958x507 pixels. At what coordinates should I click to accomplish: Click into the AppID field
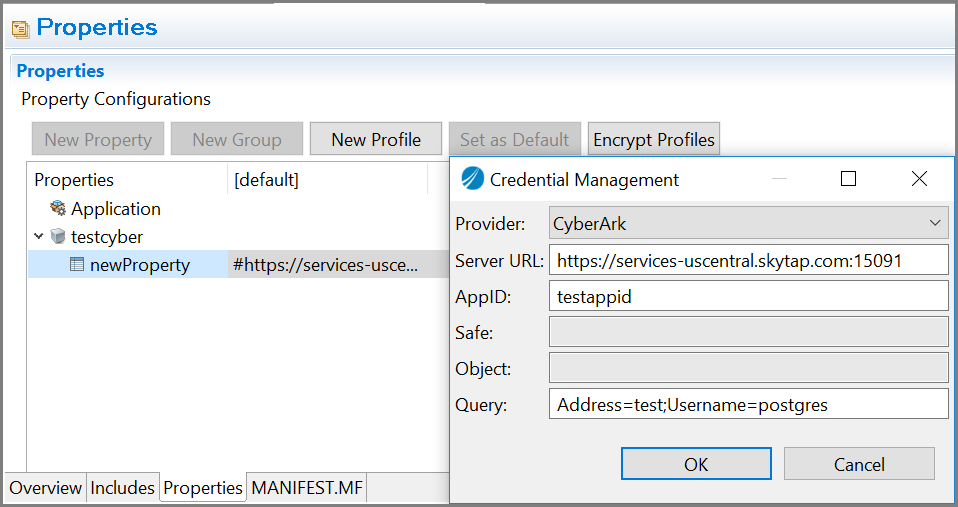pos(748,296)
